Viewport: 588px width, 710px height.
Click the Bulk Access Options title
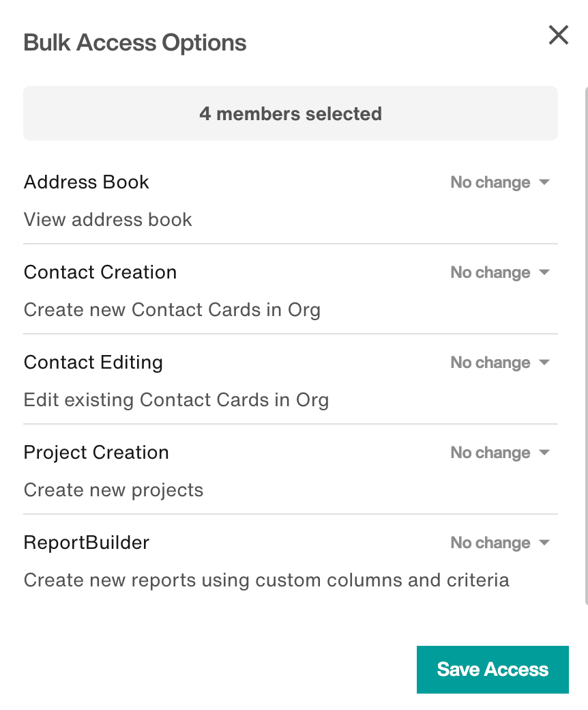click(135, 43)
